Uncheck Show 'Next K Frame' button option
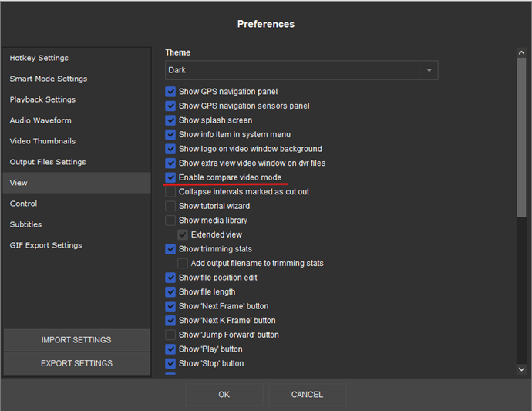This screenshot has height=411, width=532. click(170, 320)
